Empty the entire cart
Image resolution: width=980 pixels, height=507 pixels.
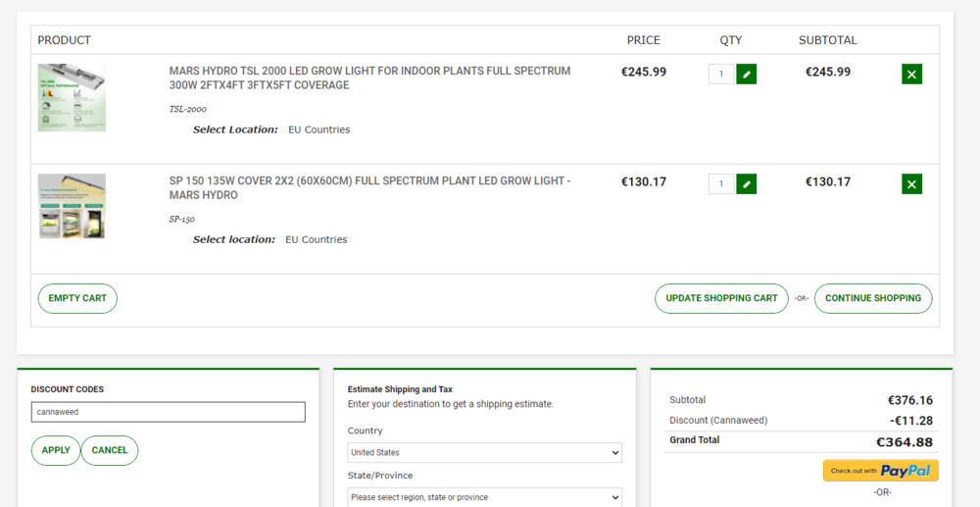pyautogui.click(x=77, y=298)
